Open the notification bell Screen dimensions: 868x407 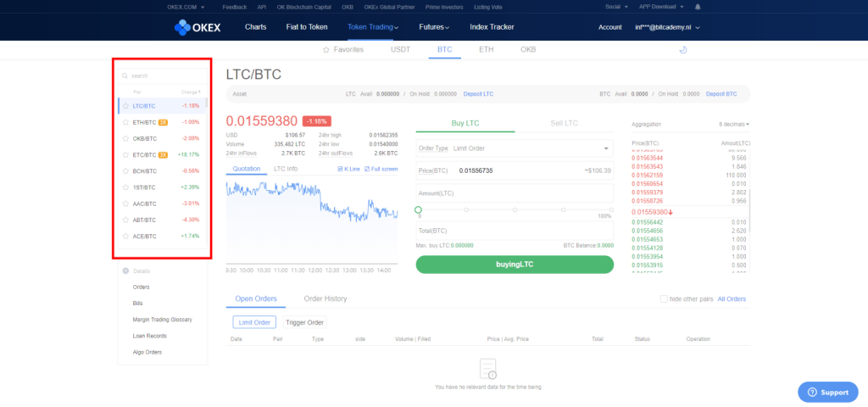(x=698, y=7)
